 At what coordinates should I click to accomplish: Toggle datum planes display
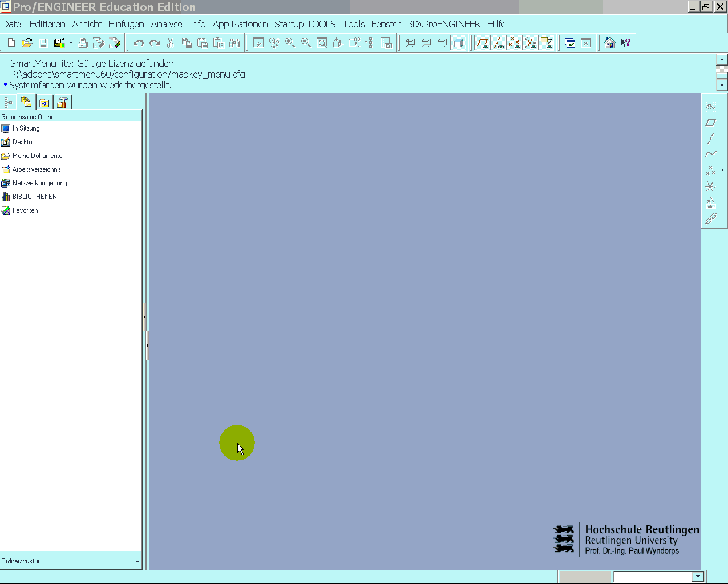[x=483, y=43]
